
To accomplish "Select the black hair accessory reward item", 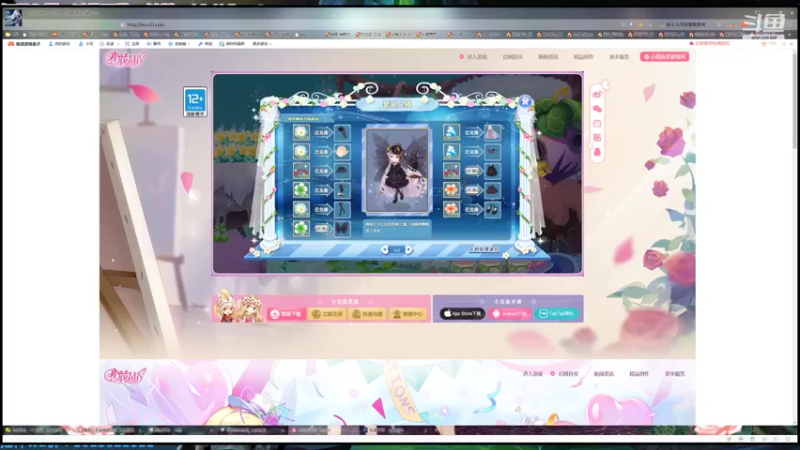I will point(342,133).
